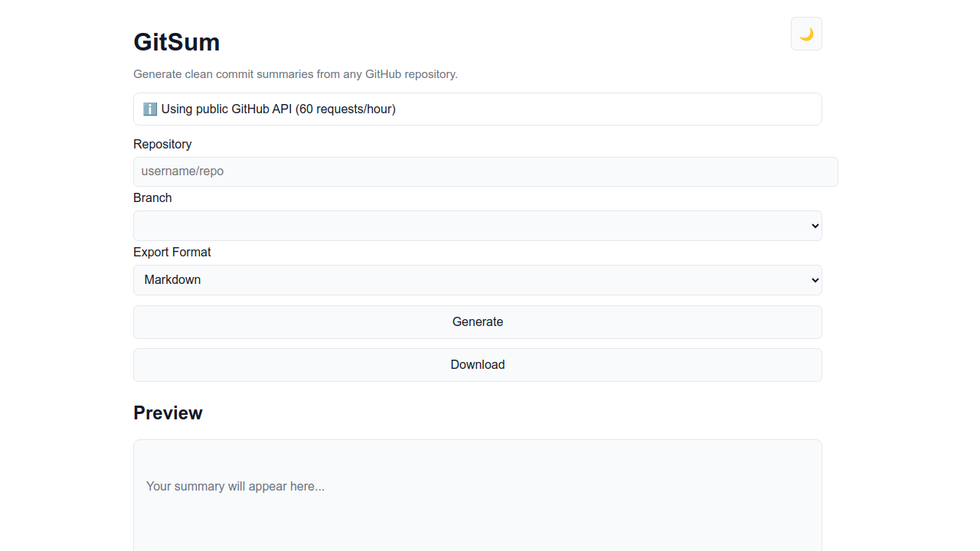The height and width of the screenshot is (551, 980).
Task: Click the Branch field label
Action: pyautogui.click(x=152, y=197)
